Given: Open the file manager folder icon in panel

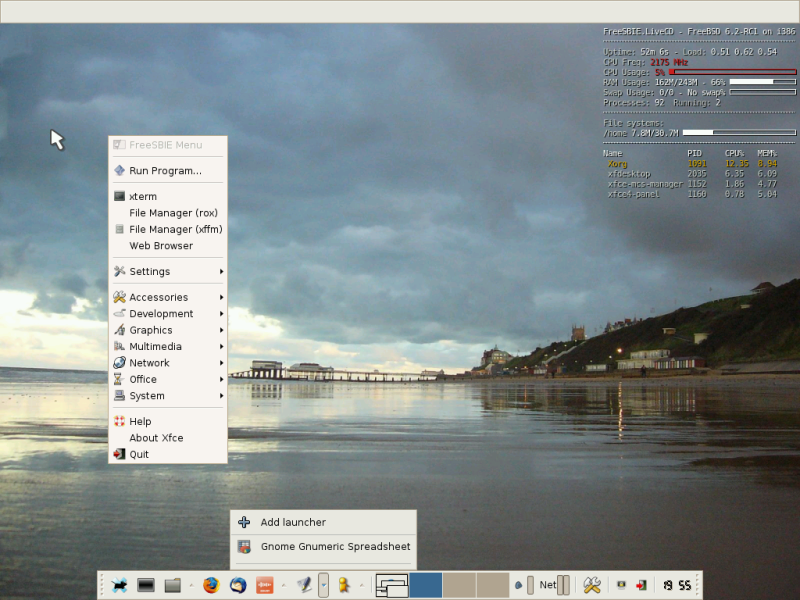Looking at the screenshot, I should pyautogui.click(x=172, y=585).
